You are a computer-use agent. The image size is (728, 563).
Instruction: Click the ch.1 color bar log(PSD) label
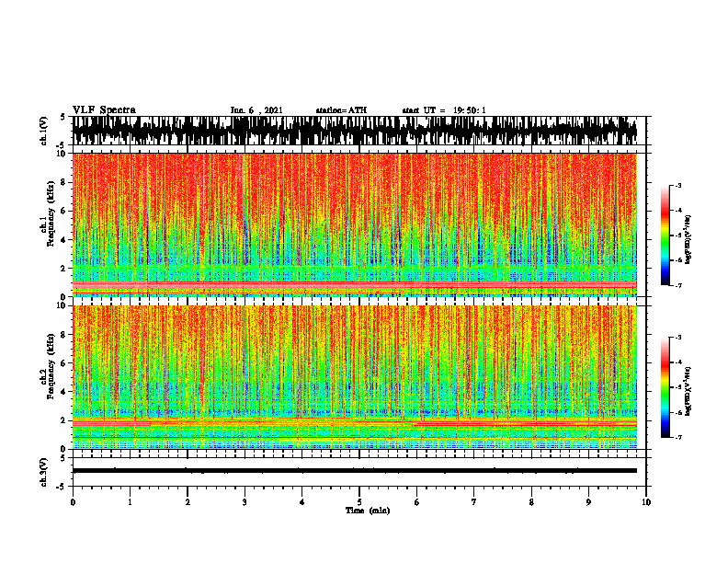click(x=688, y=240)
